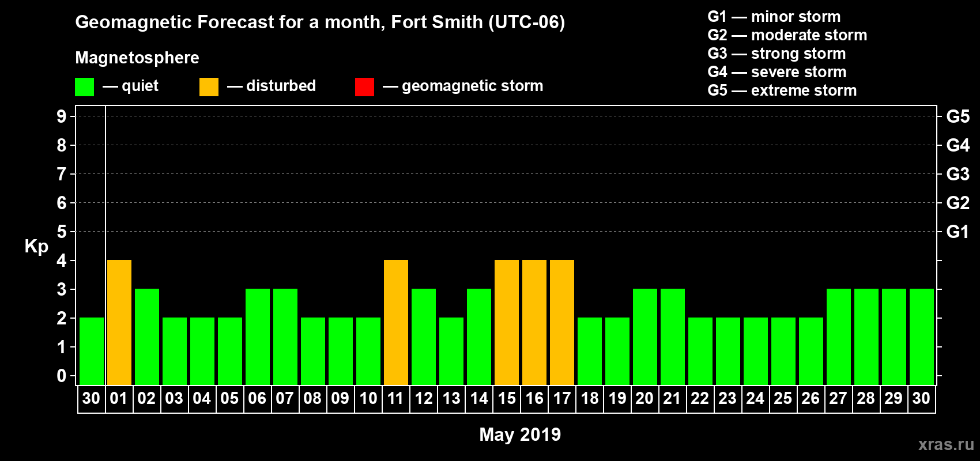Click date label 28 on the axis
The width and height of the screenshot is (980, 461).
tap(866, 398)
